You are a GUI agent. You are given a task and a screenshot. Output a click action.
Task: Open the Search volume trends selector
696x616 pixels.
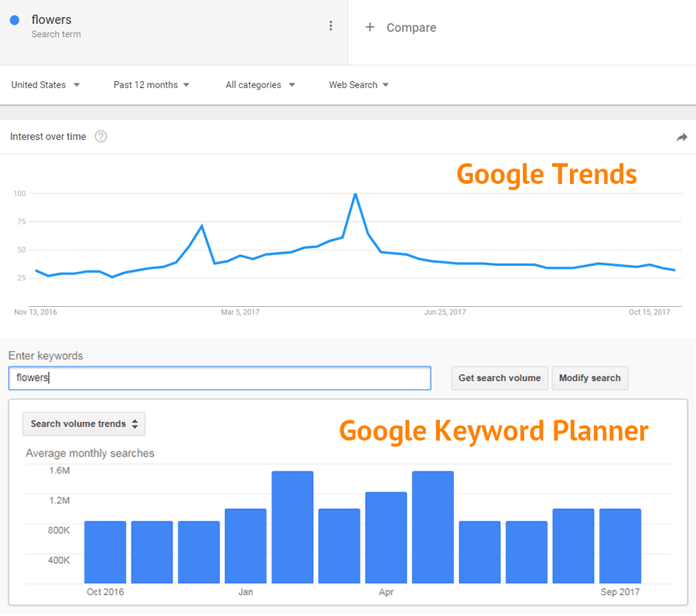click(83, 424)
